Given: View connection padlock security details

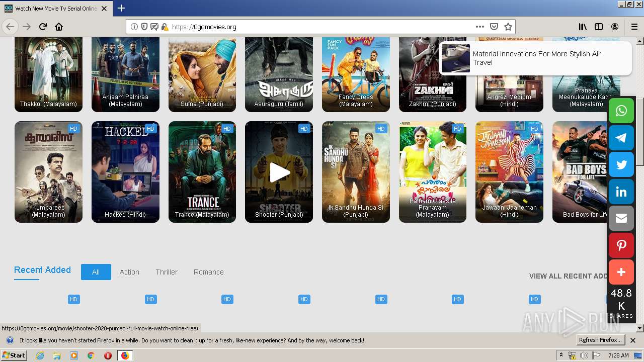Looking at the screenshot, I should (165, 27).
